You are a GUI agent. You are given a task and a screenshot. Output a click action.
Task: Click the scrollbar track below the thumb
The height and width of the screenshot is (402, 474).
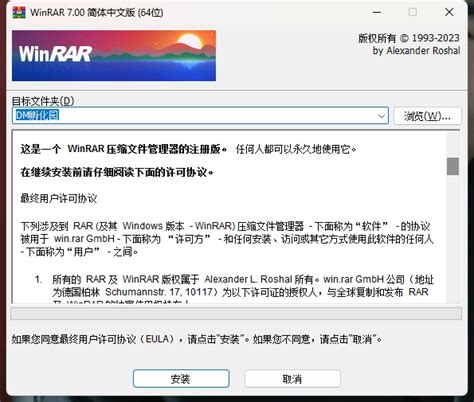click(453, 238)
